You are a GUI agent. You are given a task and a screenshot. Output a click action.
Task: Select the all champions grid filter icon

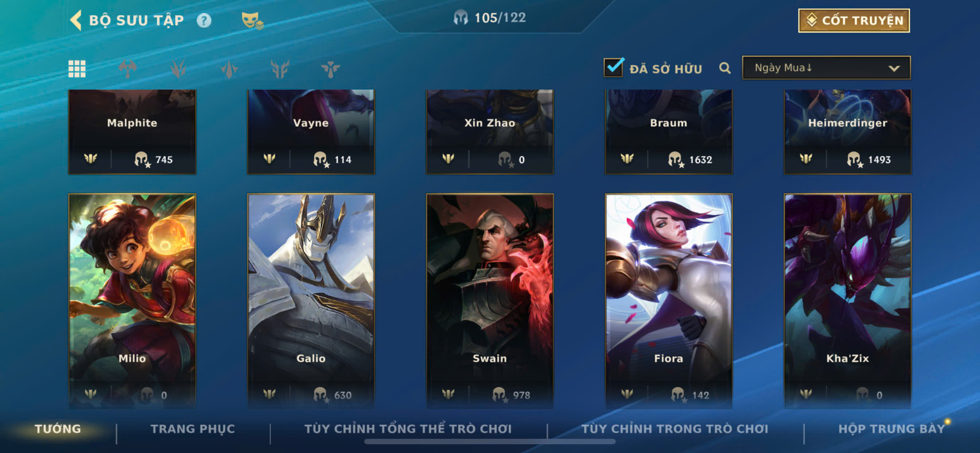pos(77,69)
